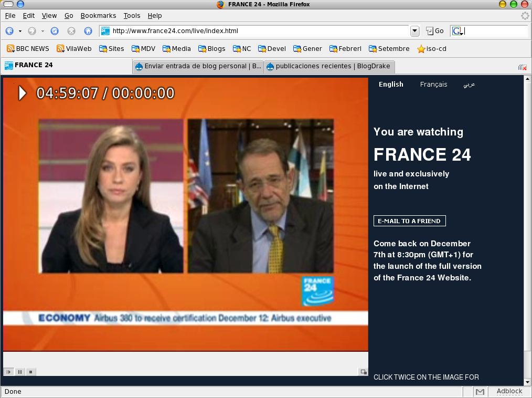
Task: Go to the Home page icon
Action: click(x=88, y=31)
